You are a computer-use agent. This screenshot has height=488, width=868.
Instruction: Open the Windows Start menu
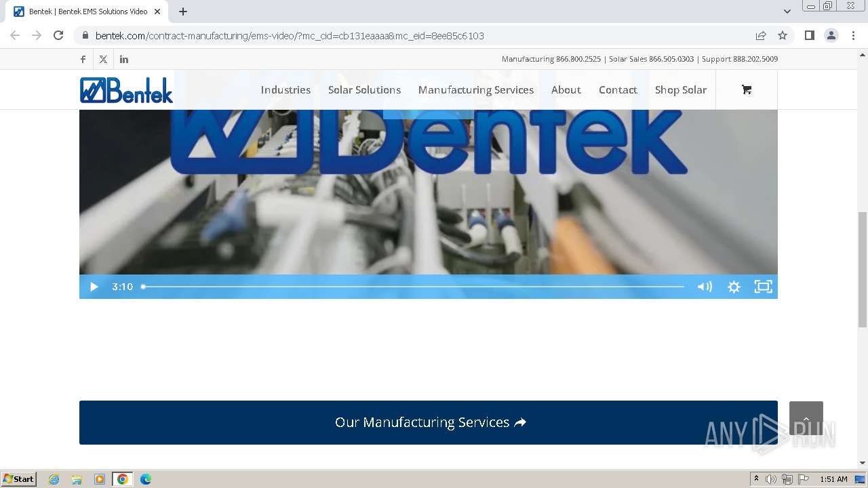19,479
